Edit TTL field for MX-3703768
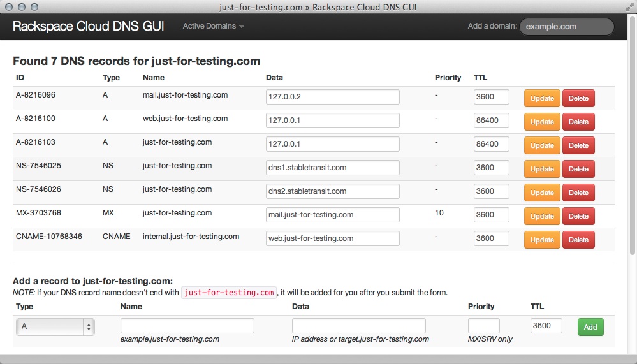The image size is (637, 364). point(491,215)
